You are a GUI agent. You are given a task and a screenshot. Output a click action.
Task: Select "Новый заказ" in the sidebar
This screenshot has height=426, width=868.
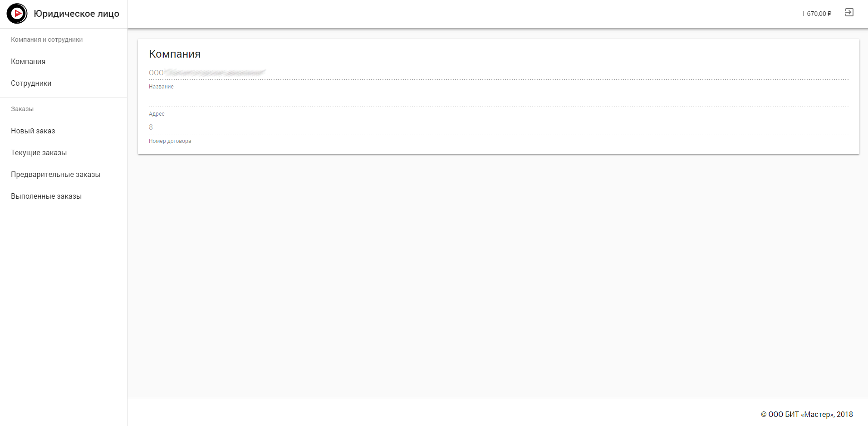click(33, 131)
